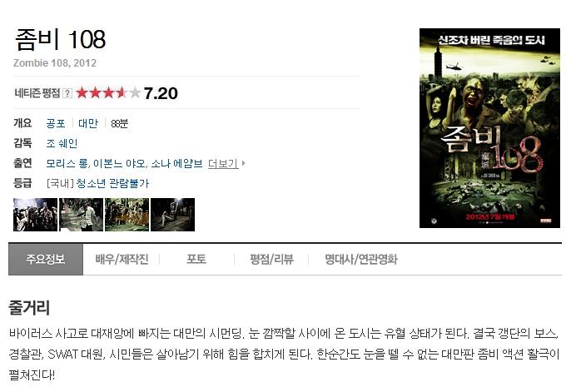This screenshot has width=576, height=392.
Task: Open actor 소냐 에얌브 link
Action: pyautogui.click(x=176, y=163)
